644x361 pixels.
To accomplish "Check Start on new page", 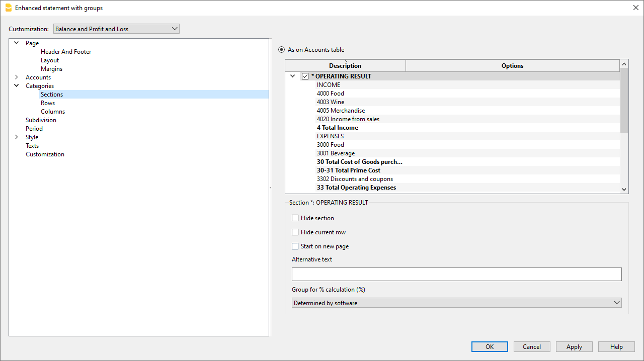I will click(295, 246).
